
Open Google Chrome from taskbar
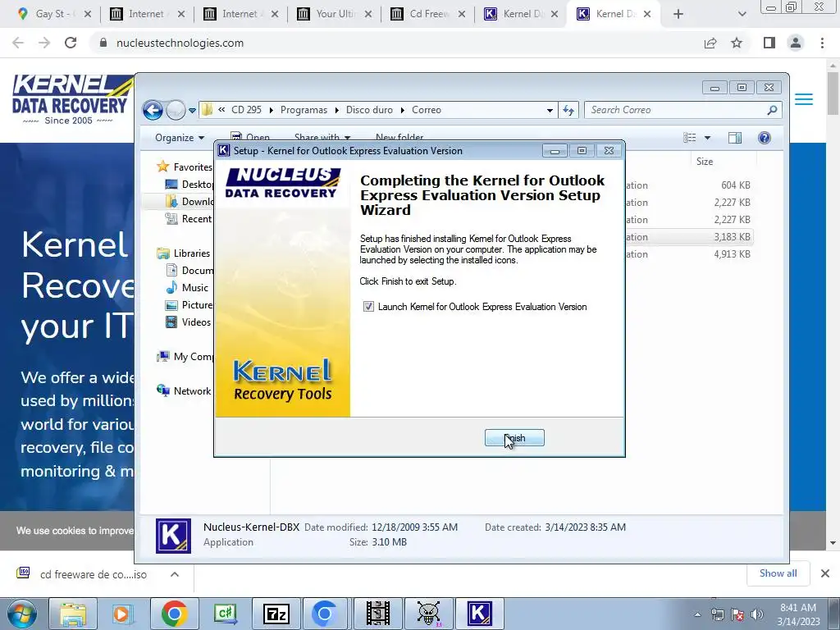tap(174, 614)
